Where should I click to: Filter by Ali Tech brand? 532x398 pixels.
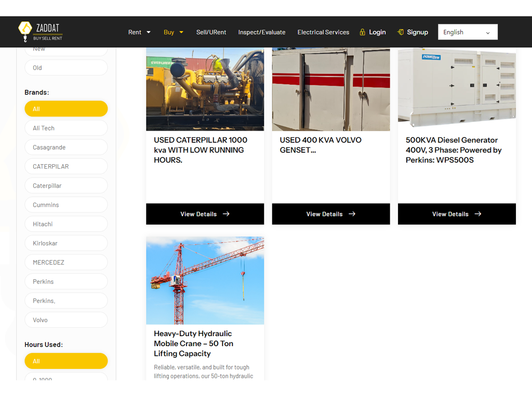point(66,128)
